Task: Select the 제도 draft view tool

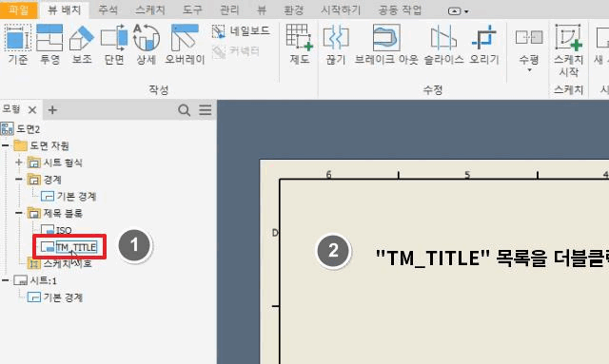Action: (x=300, y=44)
